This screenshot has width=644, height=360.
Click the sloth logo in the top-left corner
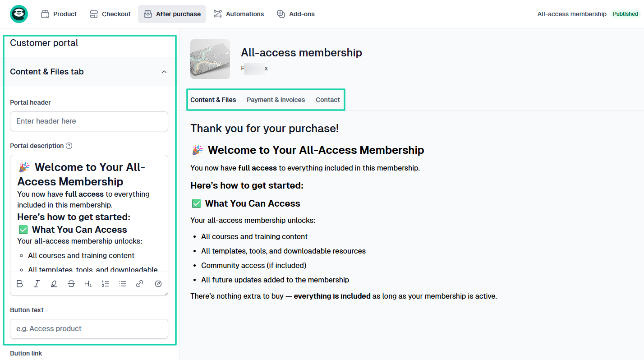[x=19, y=14]
